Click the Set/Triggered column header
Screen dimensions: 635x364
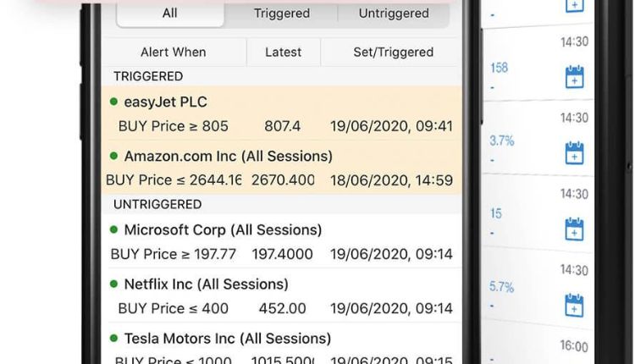[393, 52]
